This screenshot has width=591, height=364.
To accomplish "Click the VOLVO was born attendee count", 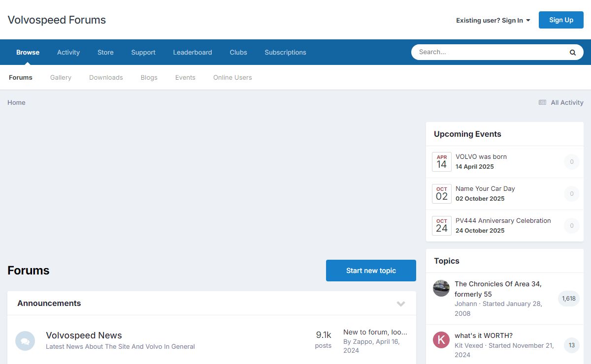I will coord(572,162).
